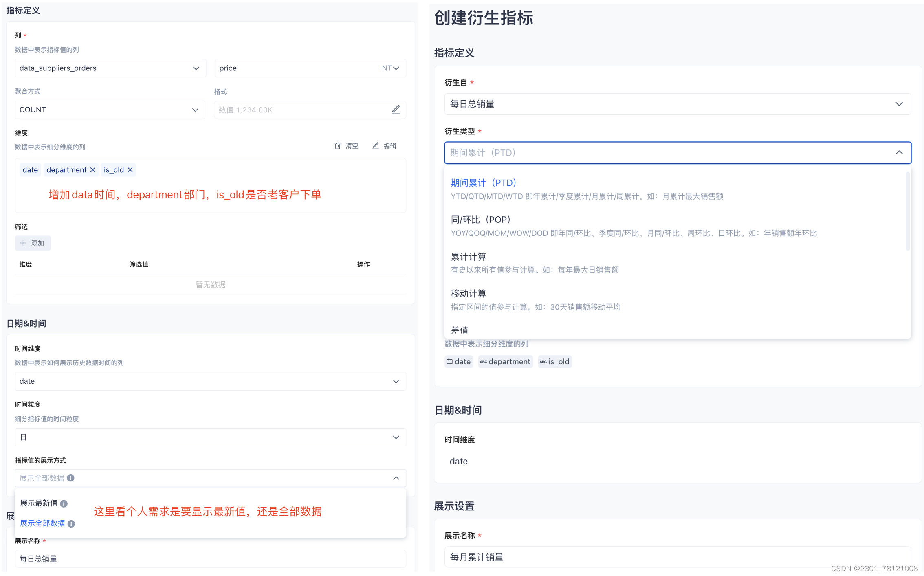Click the trash icon beside 清空
This screenshot has height=576, width=924.
337,146
